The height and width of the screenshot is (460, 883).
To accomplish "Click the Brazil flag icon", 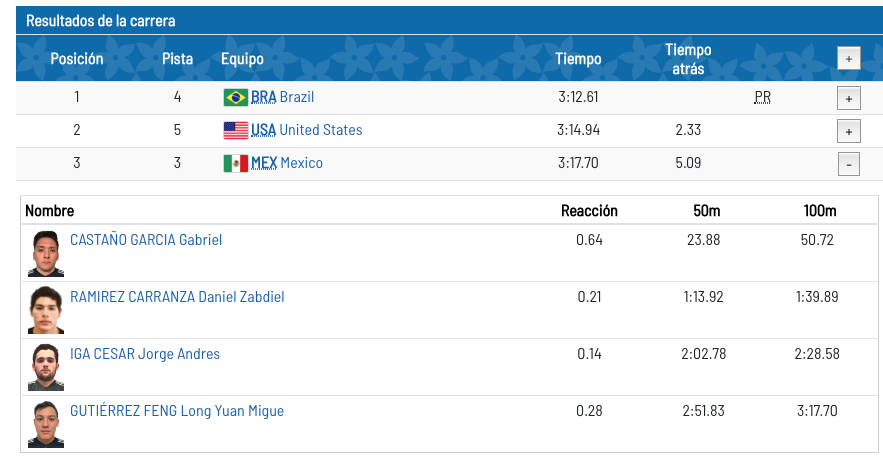I will [235, 97].
